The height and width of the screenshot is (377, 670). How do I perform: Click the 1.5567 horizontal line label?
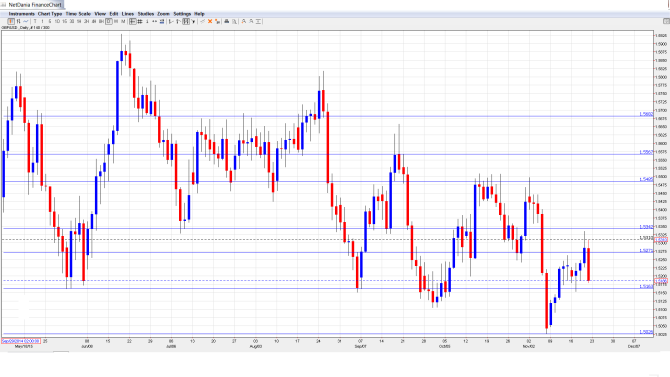tap(646, 152)
